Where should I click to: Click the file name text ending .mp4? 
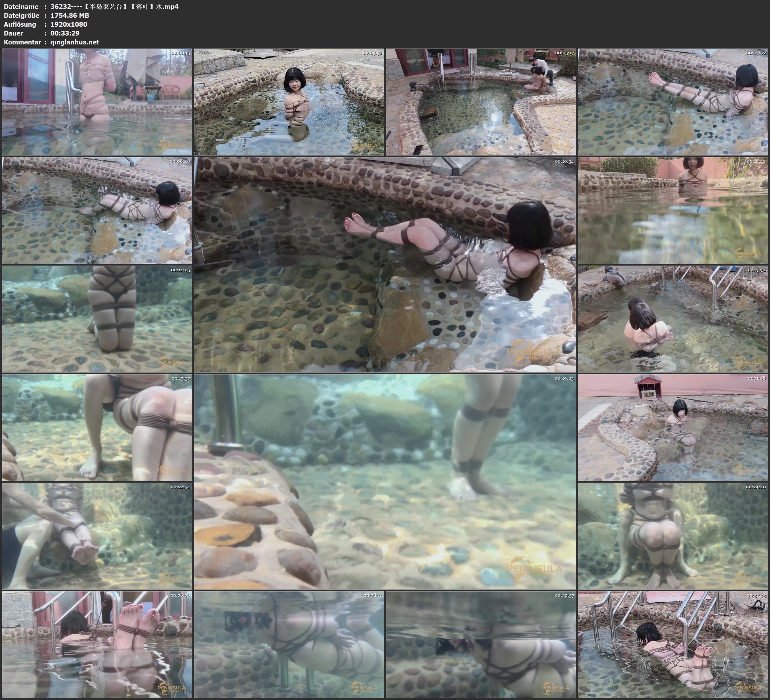(114, 6)
